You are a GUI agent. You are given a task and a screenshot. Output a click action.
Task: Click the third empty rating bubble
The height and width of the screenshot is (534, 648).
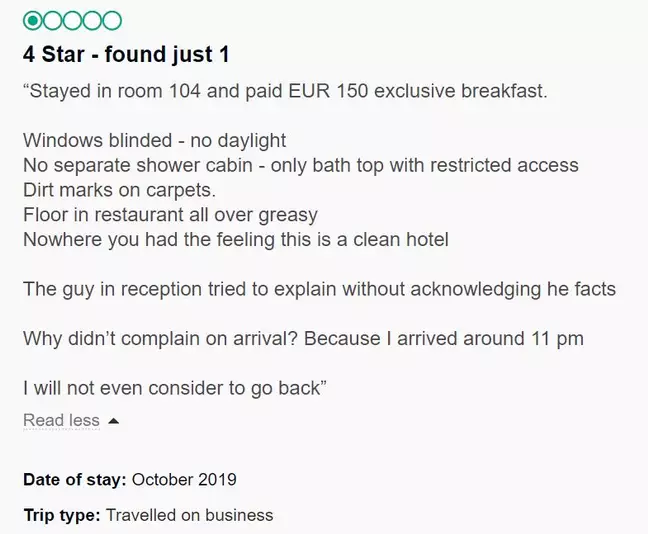coord(72,20)
